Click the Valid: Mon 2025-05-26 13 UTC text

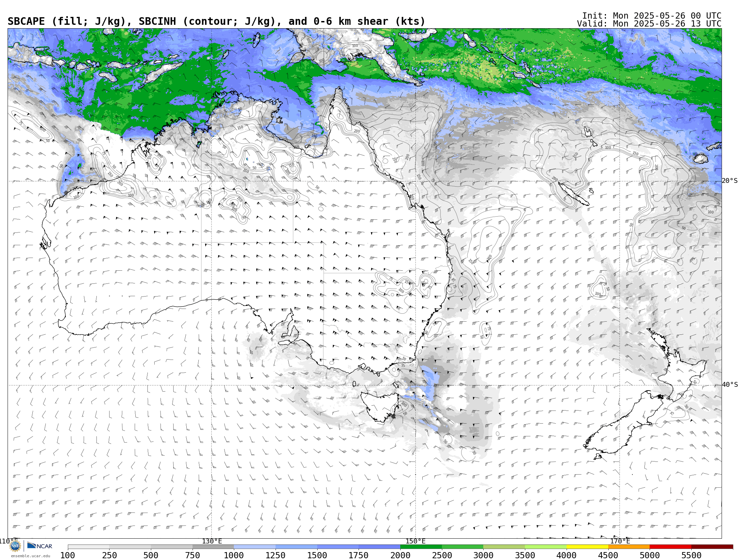point(649,24)
